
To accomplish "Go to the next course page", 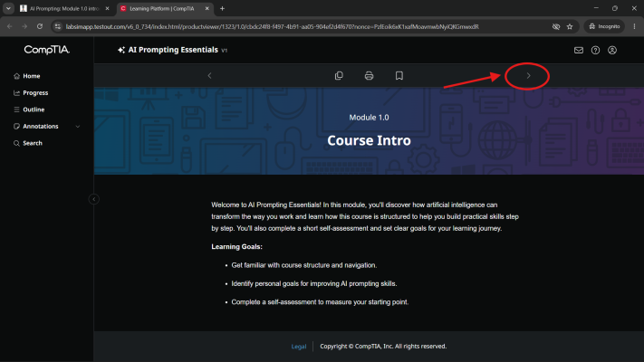I will (528, 75).
